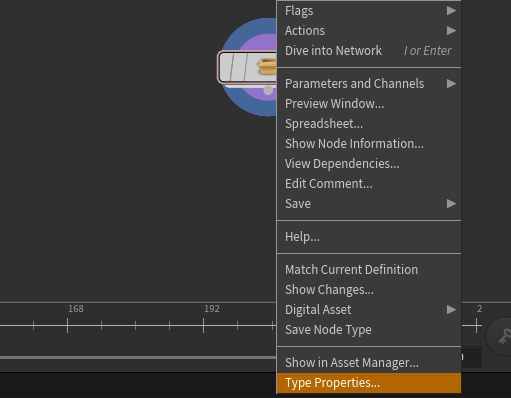Open Type Properties dialog

pos(369,383)
